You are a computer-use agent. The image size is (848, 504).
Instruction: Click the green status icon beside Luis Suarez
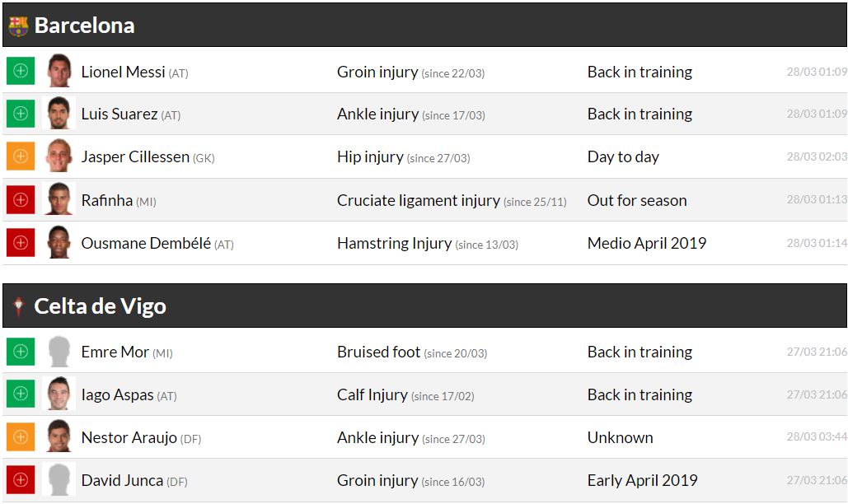[21, 114]
